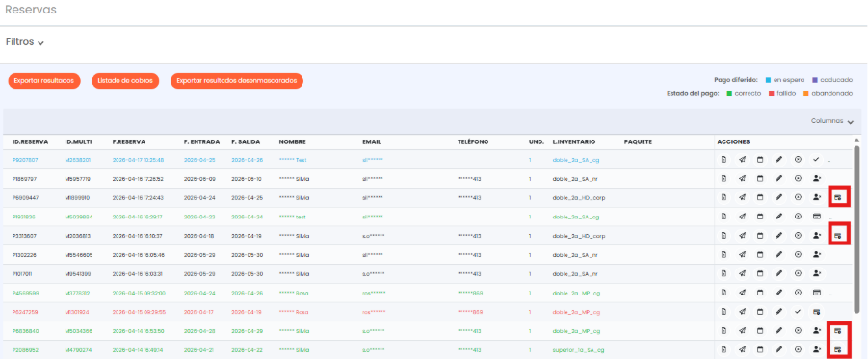Viewport: 868px width, 359px height.
Task: Click highlighted payment card icon for P6909447
Action: (x=838, y=197)
